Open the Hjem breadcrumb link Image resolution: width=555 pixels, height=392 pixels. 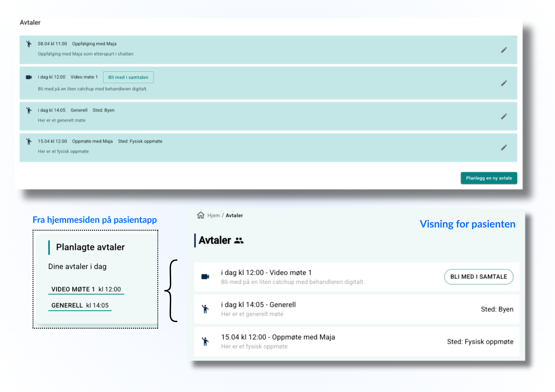tap(213, 215)
